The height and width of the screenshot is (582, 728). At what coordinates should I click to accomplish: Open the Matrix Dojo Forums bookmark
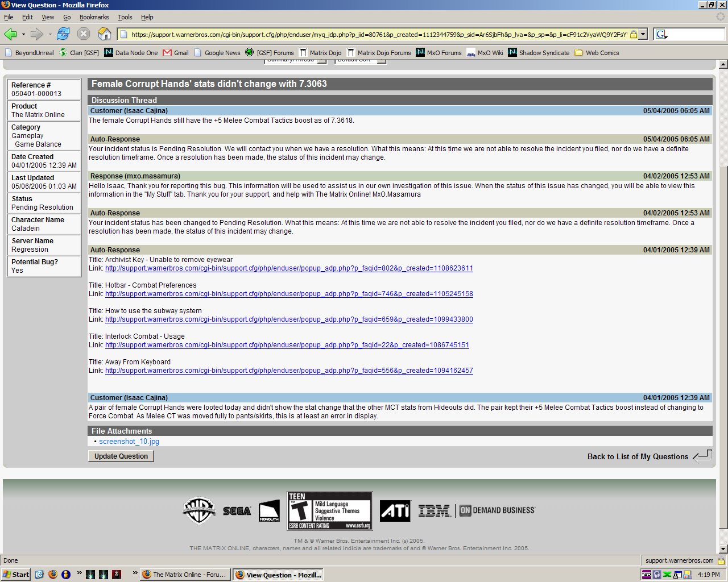click(379, 53)
